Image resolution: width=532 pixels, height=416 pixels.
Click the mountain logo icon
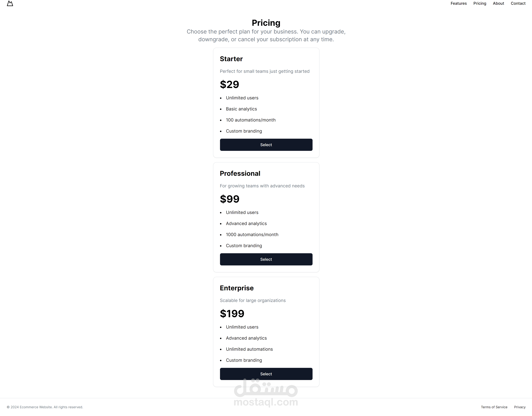coord(10,3)
